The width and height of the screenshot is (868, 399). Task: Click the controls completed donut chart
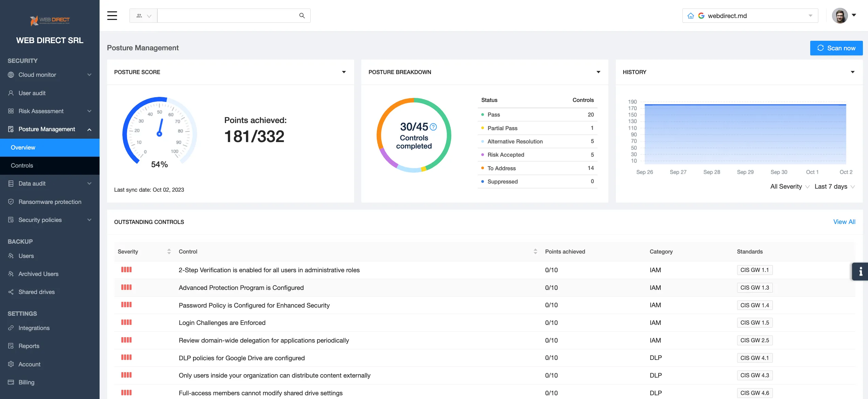point(414,135)
